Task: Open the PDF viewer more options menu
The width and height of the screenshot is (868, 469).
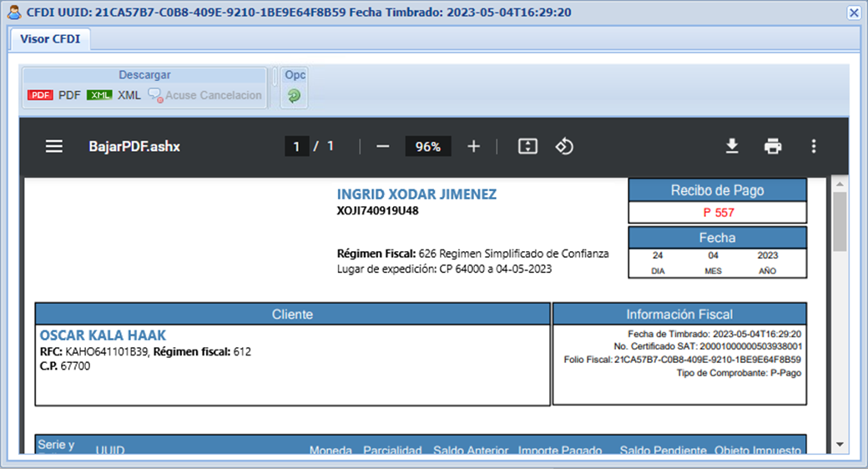Action: 814,146
